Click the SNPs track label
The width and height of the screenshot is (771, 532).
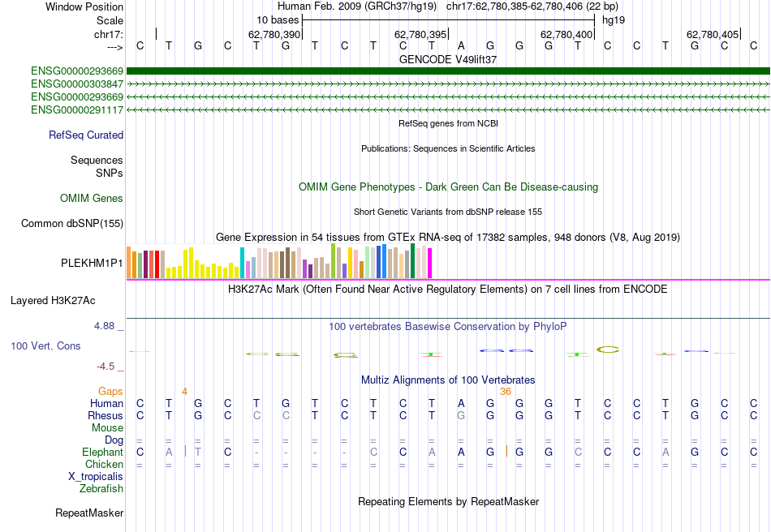click(x=110, y=173)
